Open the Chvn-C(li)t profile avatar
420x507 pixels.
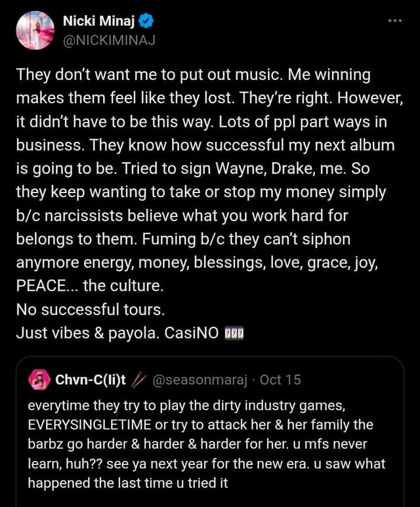[41, 380]
